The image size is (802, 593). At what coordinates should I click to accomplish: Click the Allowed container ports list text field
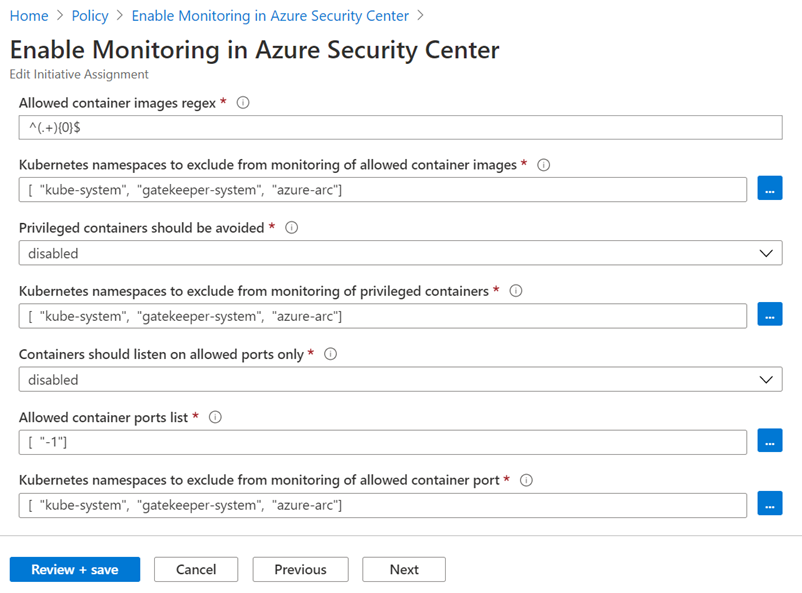click(x=383, y=442)
